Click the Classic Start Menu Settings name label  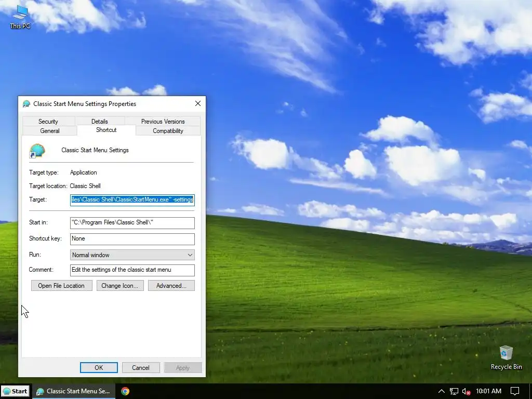click(95, 150)
